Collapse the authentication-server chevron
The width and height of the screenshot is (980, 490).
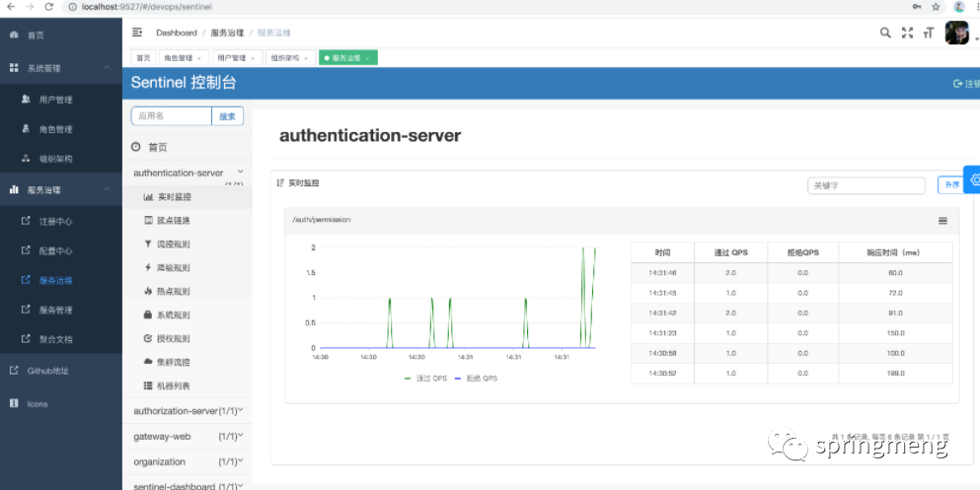(x=240, y=171)
